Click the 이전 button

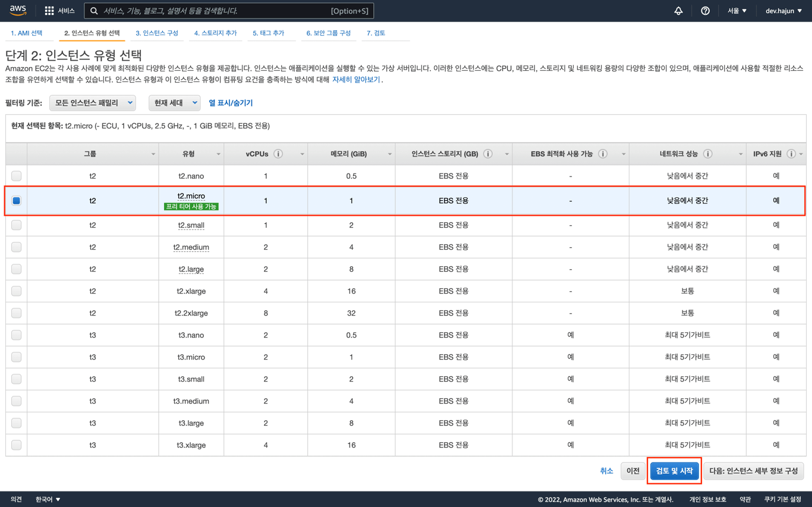[x=633, y=471]
